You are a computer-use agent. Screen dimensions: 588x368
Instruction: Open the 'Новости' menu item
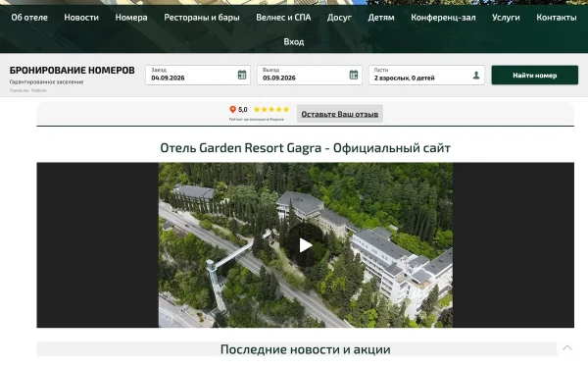81,18
